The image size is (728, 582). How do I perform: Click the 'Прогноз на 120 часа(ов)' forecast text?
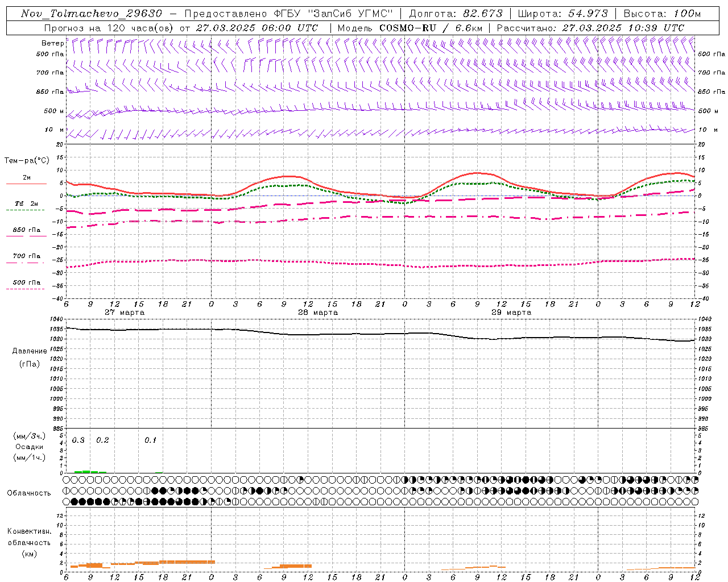[x=109, y=28]
